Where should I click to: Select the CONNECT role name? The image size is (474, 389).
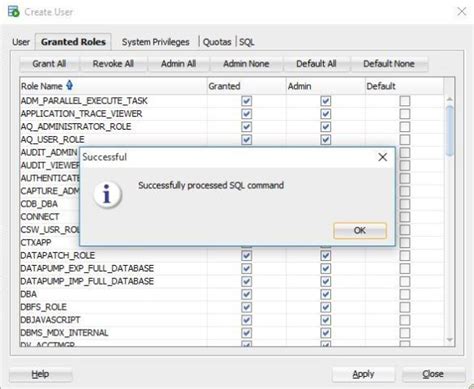(x=40, y=217)
